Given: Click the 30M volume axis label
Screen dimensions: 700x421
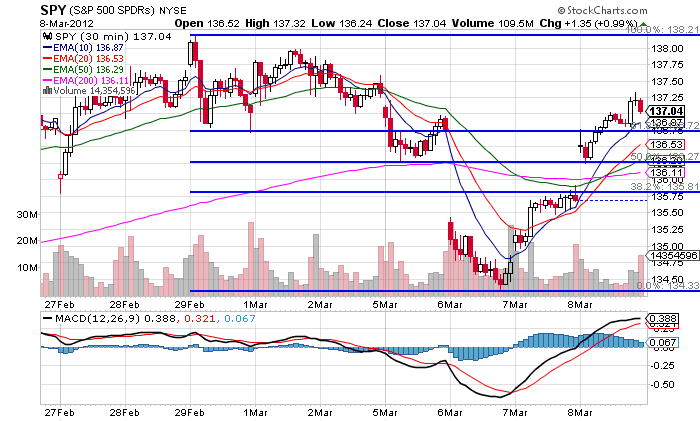Looking at the screenshot, I should point(28,214).
